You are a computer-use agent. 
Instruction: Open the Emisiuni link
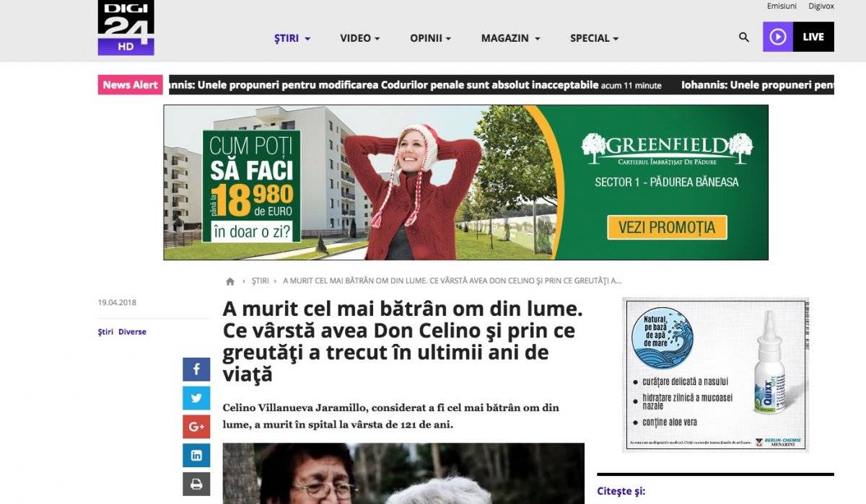[x=782, y=6]
